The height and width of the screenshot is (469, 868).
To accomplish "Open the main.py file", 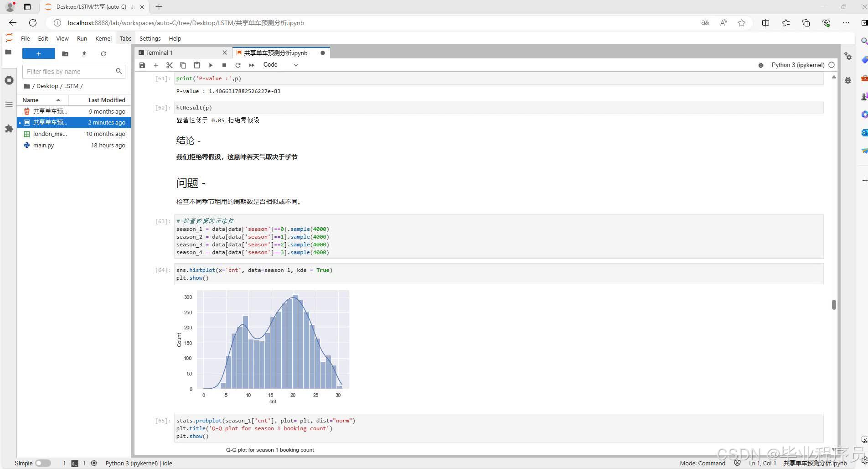I will point(74,145).
